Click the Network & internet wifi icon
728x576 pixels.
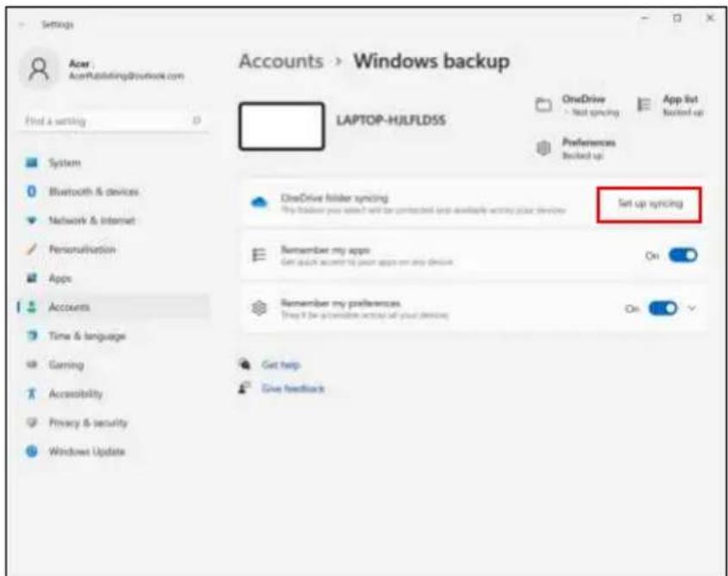coord(32,220)
